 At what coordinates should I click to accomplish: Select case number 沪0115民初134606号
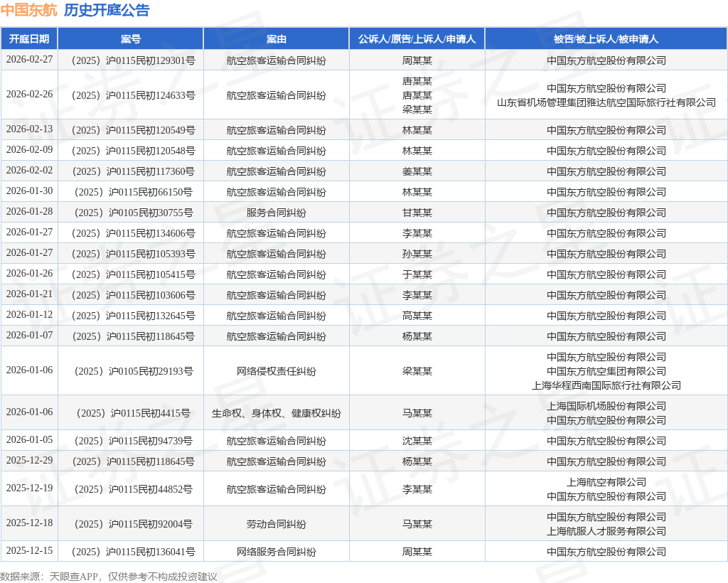(x=133, y=233)
